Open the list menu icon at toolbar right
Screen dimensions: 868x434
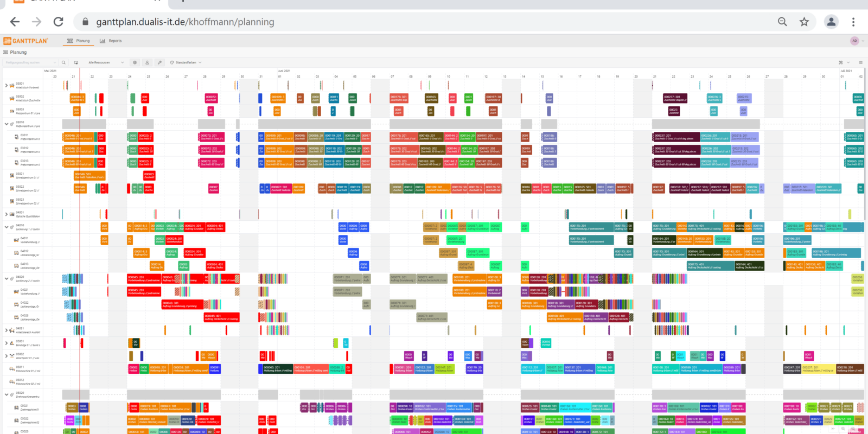[860, 62]
